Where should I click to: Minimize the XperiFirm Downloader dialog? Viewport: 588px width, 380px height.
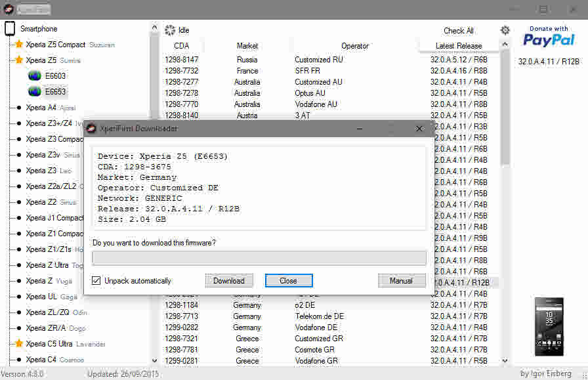click(x=359, y=129)
